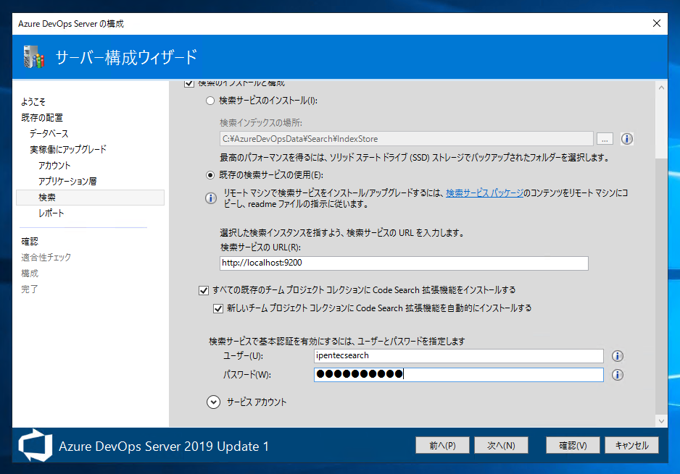This screenshot has height=474, width=680.
Task: Click the server wizard icon in header
Action: 34,57
